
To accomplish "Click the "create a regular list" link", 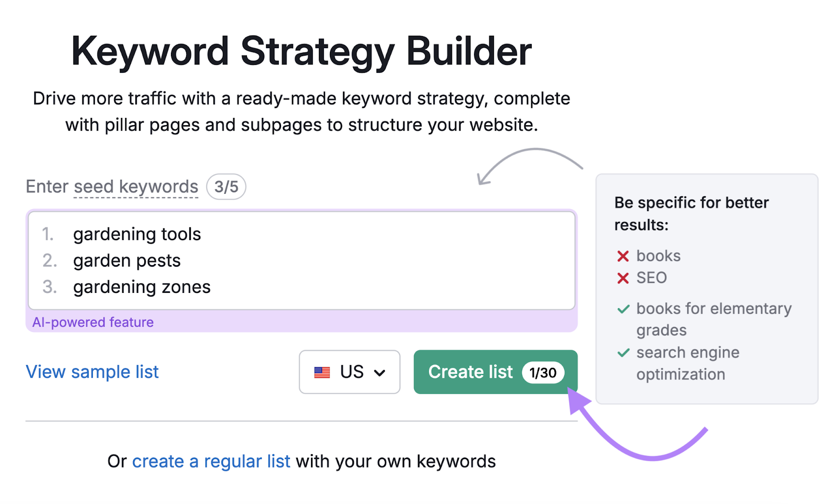I will (x=211, y=461).
